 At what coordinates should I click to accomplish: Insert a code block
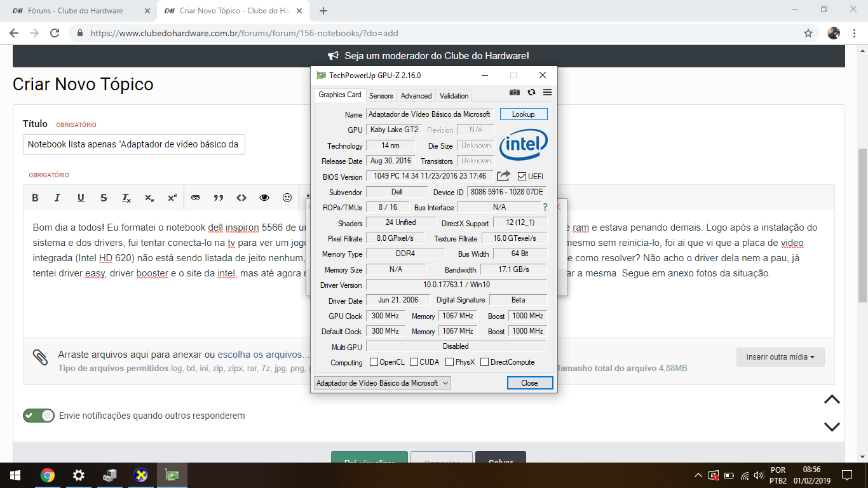click(241, 198)
